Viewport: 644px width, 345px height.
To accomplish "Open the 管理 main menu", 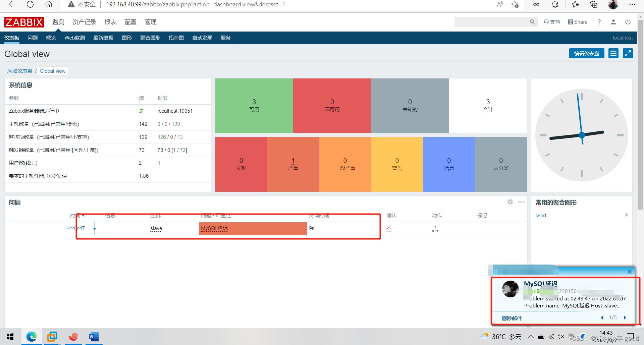I will point(151,22).
